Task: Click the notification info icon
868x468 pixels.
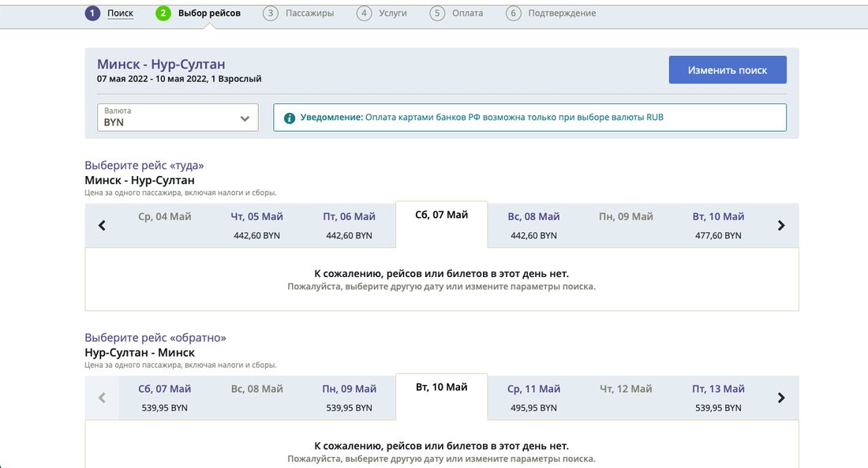Action: pos(290,118)
